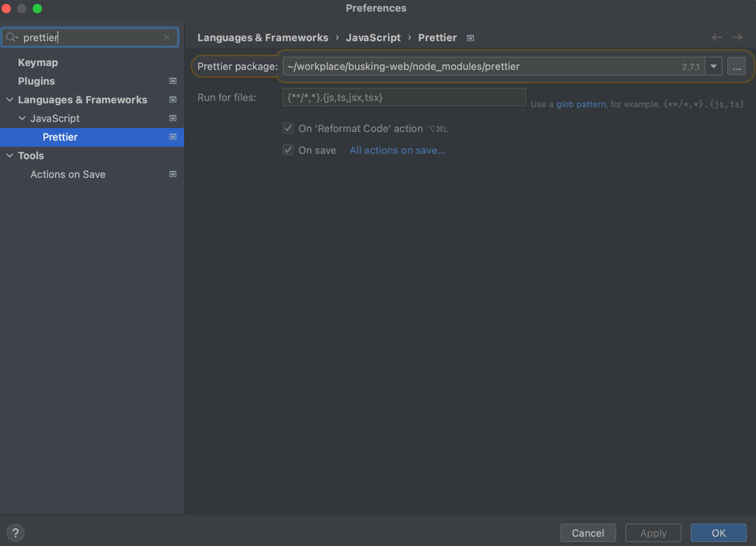Toggle the On save checkbox

pyautogui.click(x=288, y=150)
